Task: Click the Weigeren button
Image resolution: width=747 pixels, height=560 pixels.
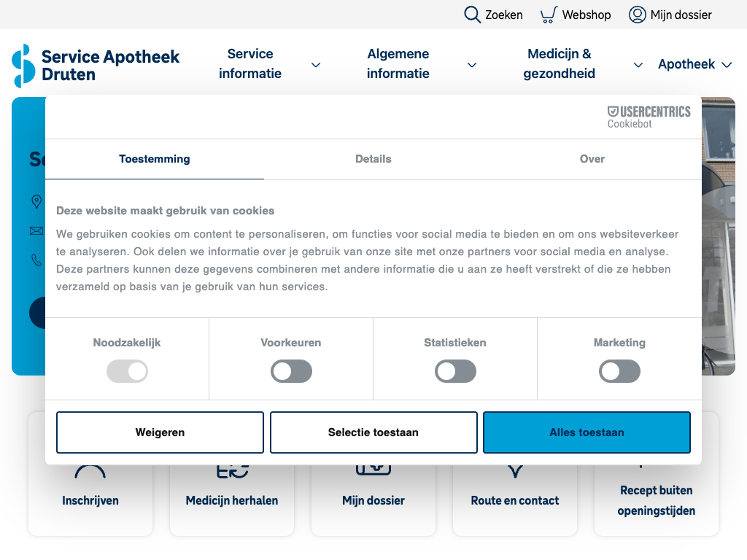Action: tap(160, 432)
